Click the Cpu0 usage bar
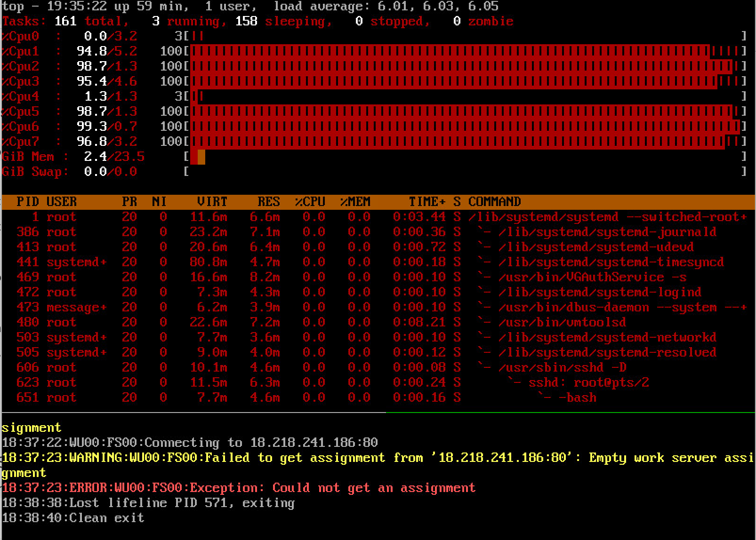This screenshot has height=540, width=756. (x=466, y=36)
